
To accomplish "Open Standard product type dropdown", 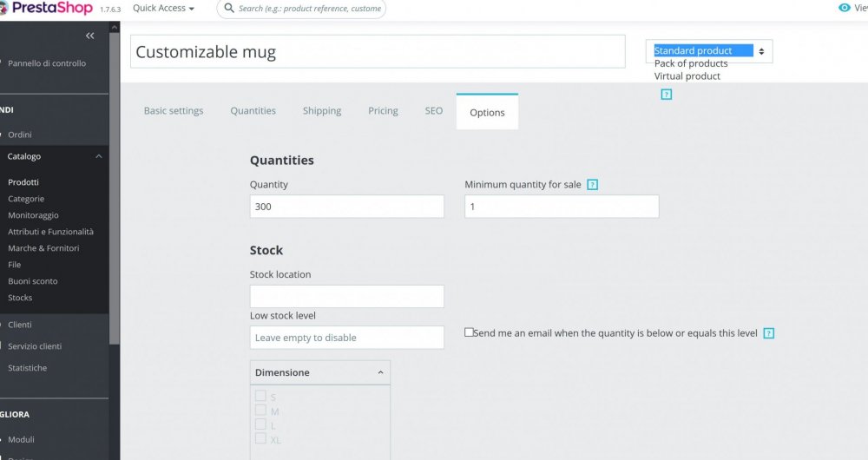I will pos(708,51).
